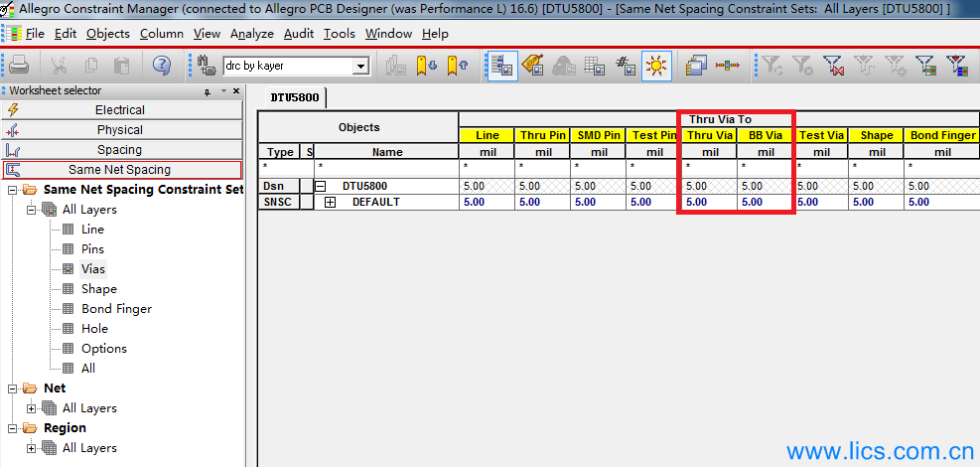
Task: Click the last funnel filter icon
Action: click(x=956, y=65)
